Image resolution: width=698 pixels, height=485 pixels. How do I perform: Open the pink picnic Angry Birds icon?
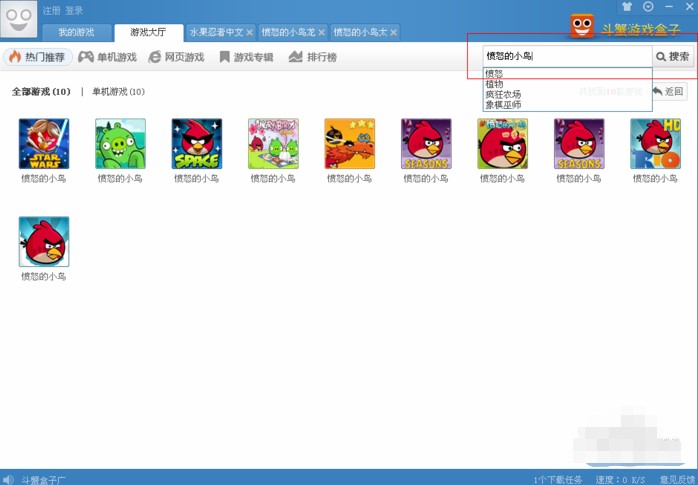273,144
